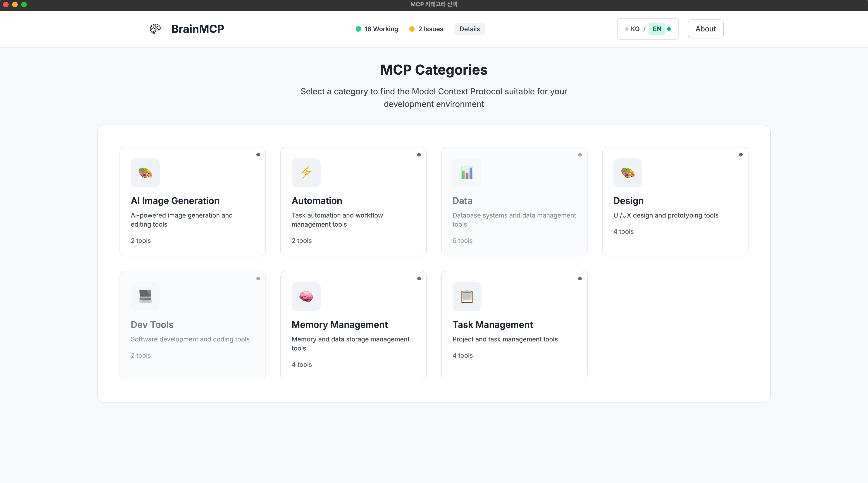Image resolution: width=868 pixels, height=483 pixels.
Task: Select the EN language option
Action: (657, 29)
